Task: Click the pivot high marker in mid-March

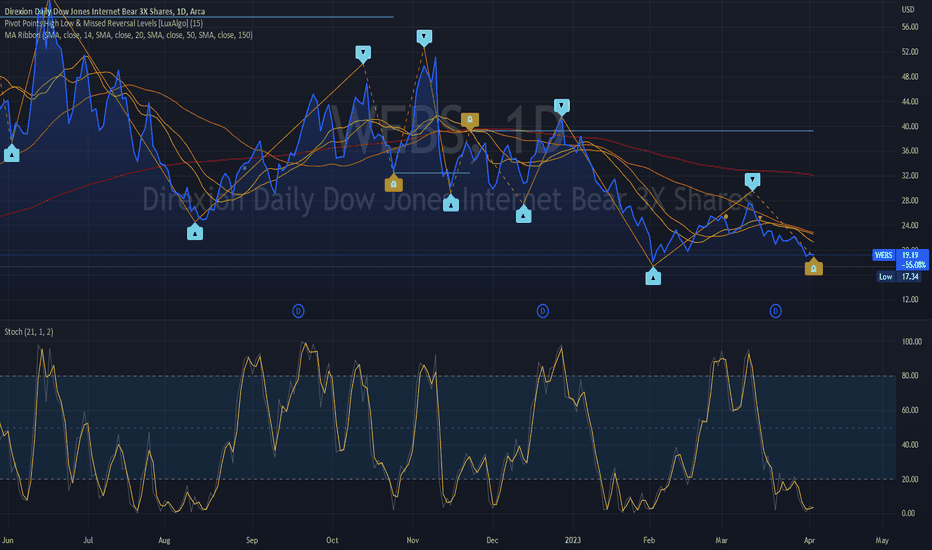Action: pyautogui.click(x=752, y=180)
